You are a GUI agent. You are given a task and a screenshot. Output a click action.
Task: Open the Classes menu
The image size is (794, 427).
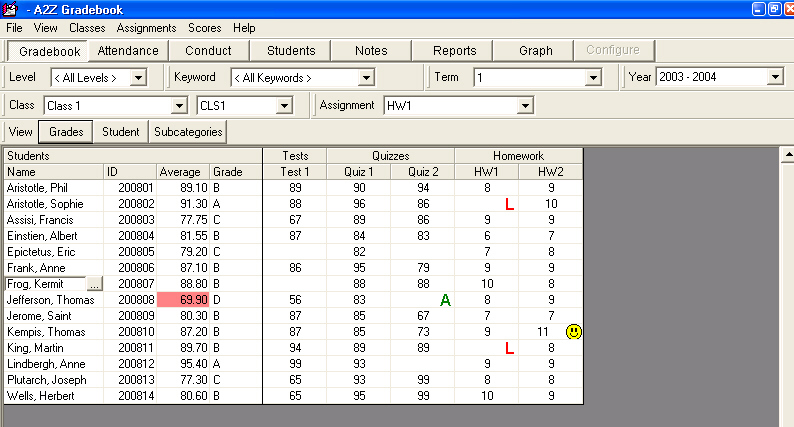87,28
